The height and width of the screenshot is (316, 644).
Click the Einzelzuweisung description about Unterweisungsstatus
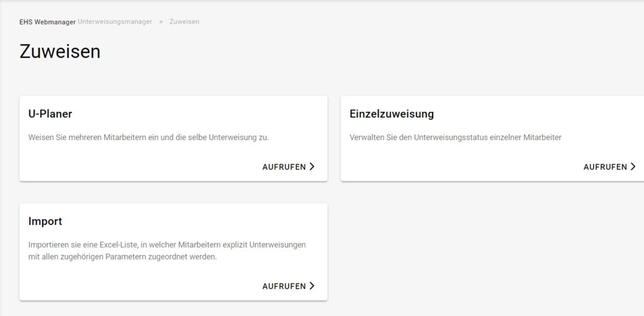[x=455, y=137]
